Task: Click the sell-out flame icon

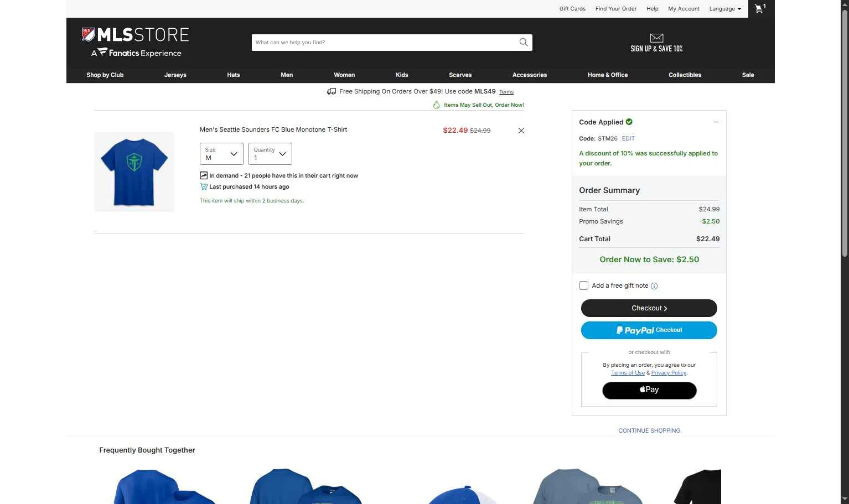Action: [x=436, y=105]
